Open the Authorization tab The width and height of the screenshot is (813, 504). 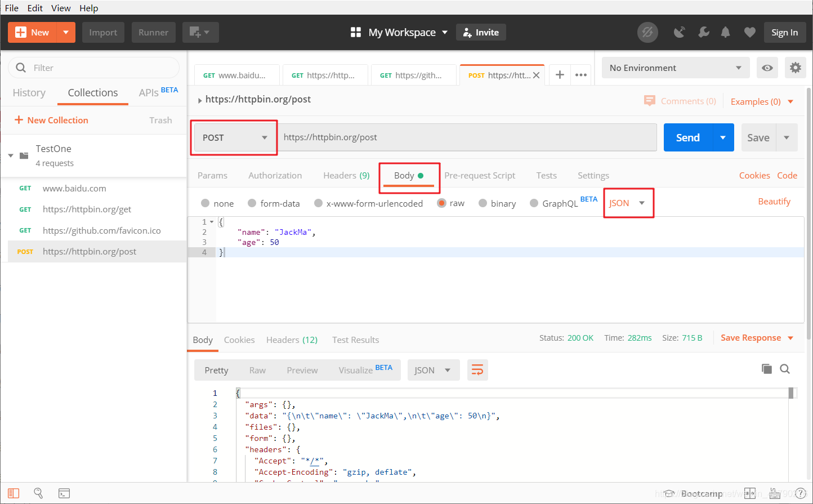[275, 176]
